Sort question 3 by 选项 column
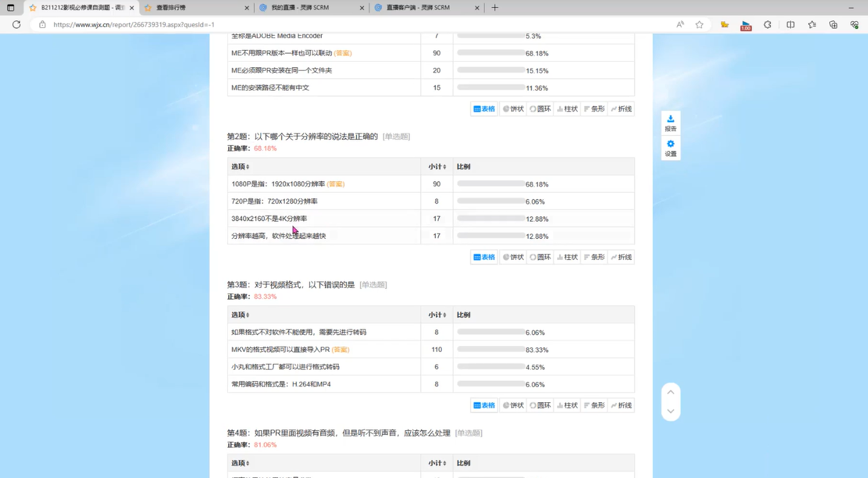868x478 pixels. [240, 315]
